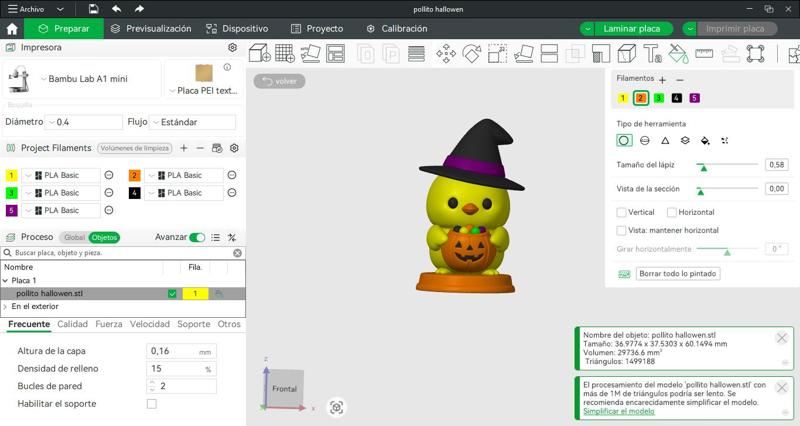This screenshot has width=800, height=426.
Task: Redo with the forward arrow icon
Action: tap(139, 9)
